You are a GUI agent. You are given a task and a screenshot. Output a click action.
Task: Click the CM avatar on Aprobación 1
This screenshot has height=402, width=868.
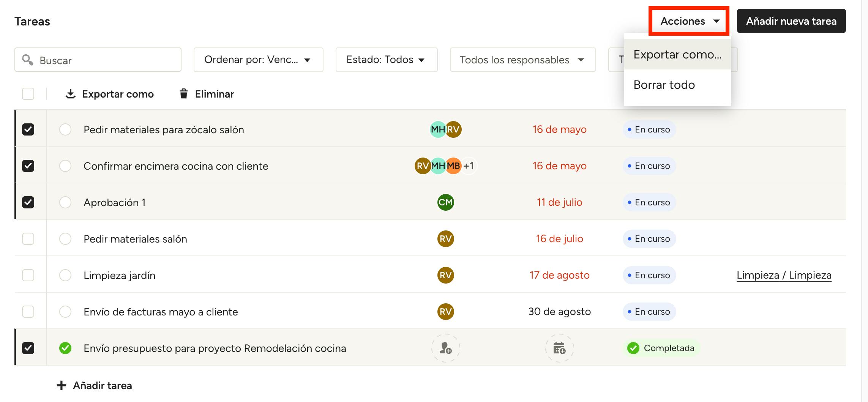[x=445, y=202]
